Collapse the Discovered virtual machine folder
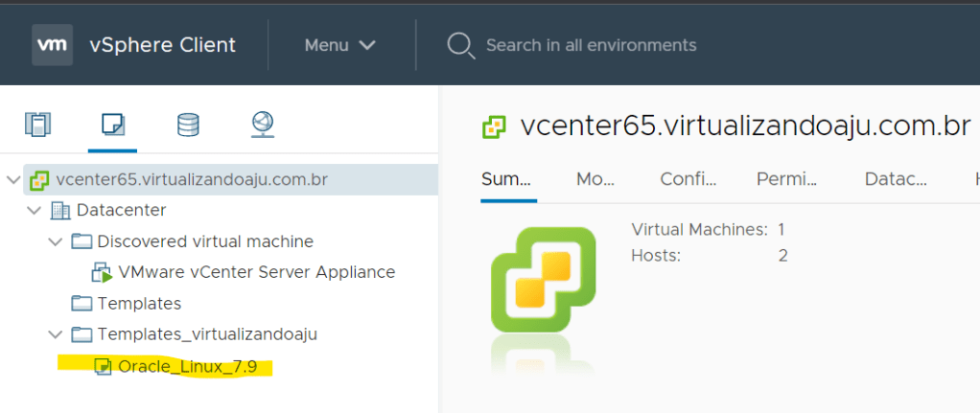 [x=56, y=241]
